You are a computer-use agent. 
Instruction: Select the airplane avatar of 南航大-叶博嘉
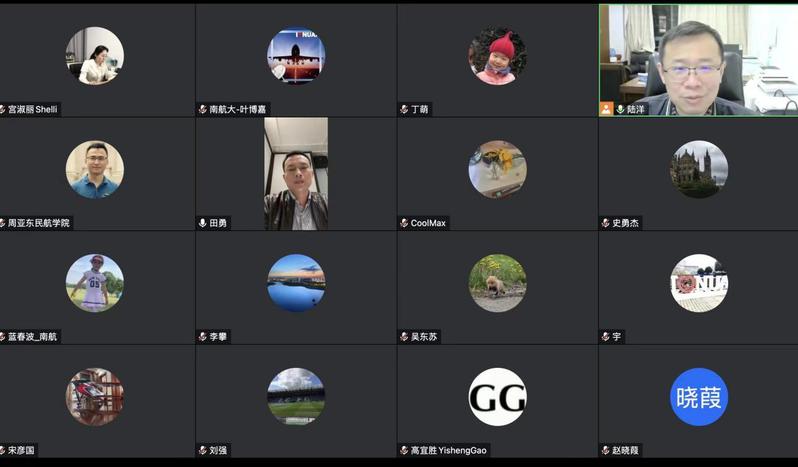point(296,56)
